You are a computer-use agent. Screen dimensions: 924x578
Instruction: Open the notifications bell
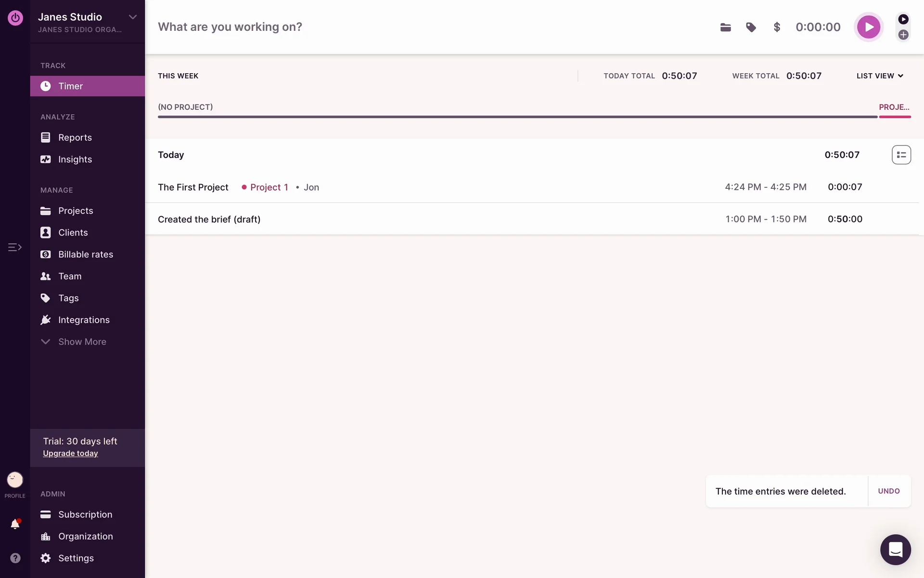click(15, 524)
